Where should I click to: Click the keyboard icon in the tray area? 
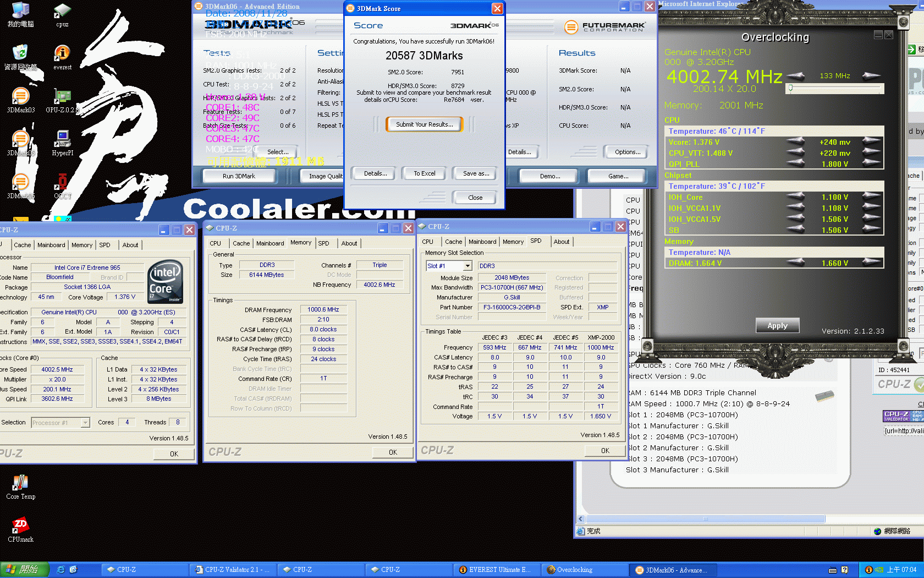(x=833, y=570)
